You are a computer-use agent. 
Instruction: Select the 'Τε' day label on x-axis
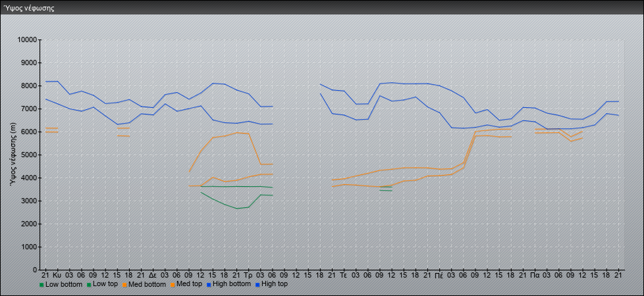point(343,274)
